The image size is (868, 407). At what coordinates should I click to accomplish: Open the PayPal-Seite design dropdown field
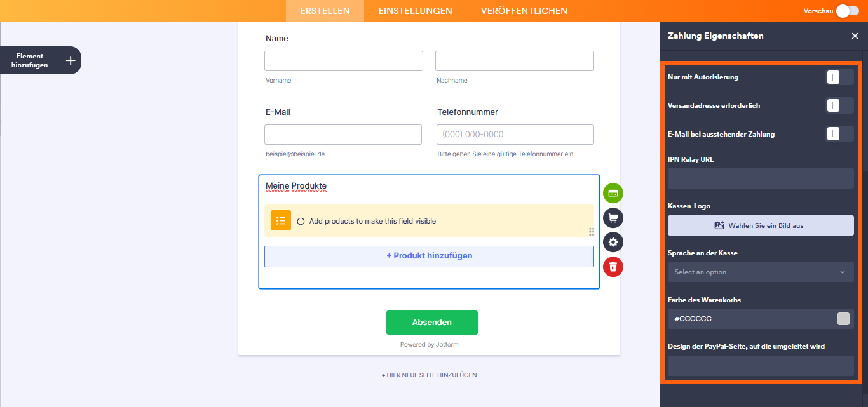pos(761,366)
